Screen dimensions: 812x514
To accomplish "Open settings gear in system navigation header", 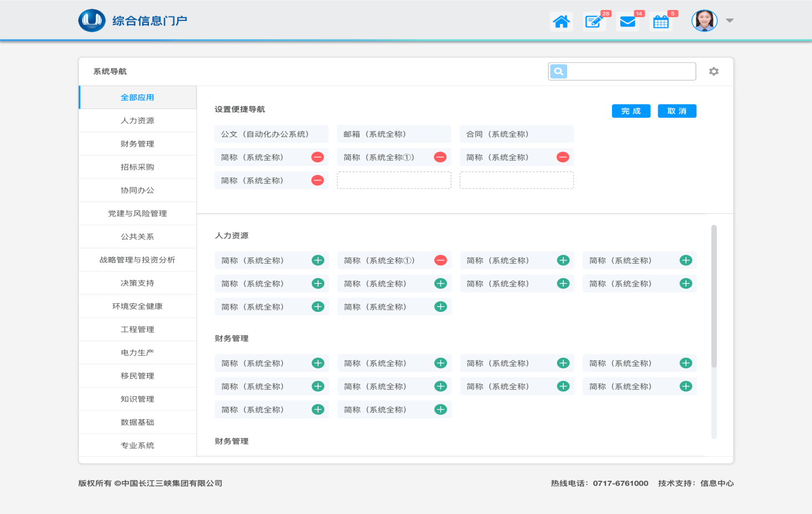I will pyautogui.click(x=714, y=72).
